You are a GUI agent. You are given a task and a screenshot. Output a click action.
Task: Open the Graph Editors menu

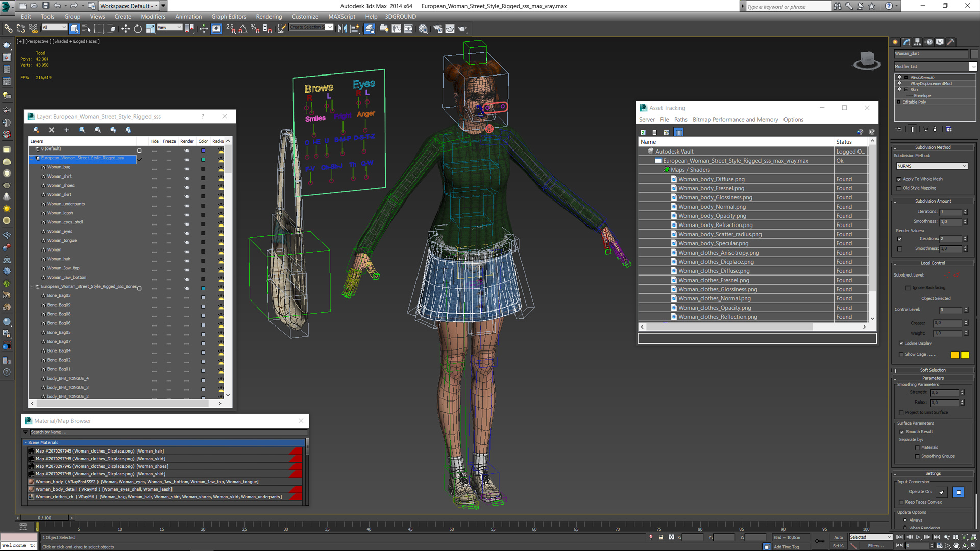[x=229, y=17]
